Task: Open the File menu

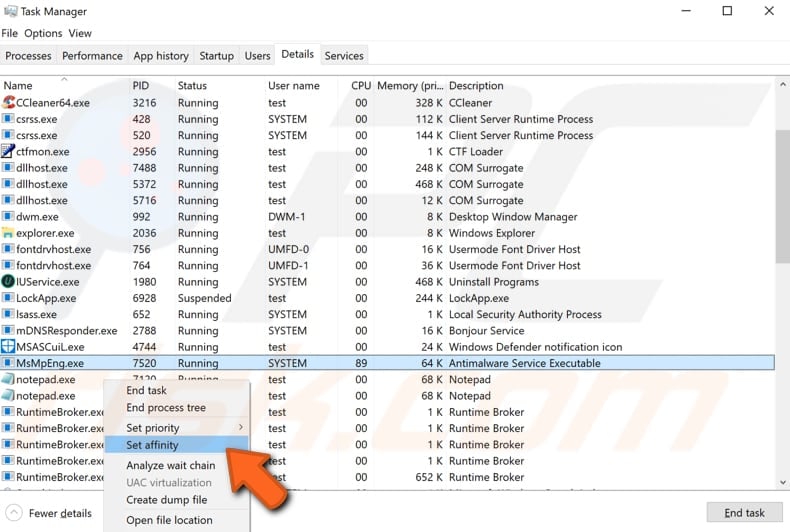Action: pos(10,33)
